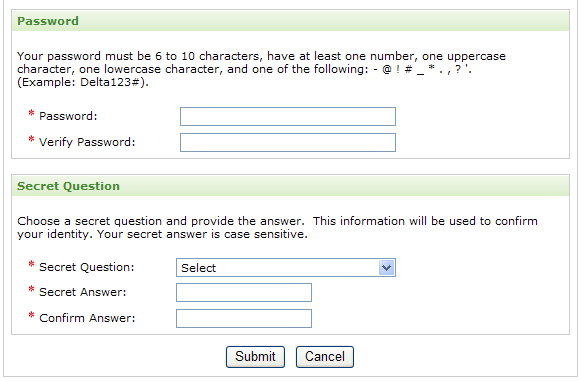This screenshot has width=581, height=381.
Task: Click the 'Select' text in the Secret Question combo box
Action: tap(198, 268)
